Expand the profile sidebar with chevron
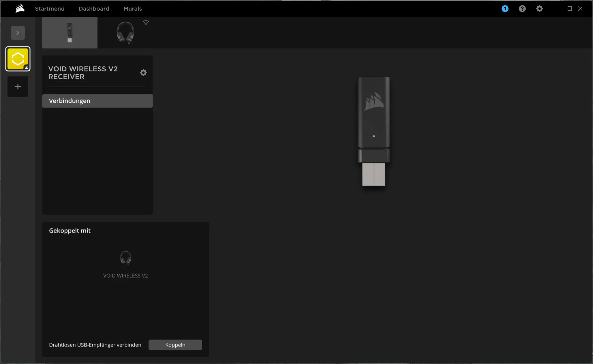The width and height of the screenshot is (593, 364). click(18, 33)
